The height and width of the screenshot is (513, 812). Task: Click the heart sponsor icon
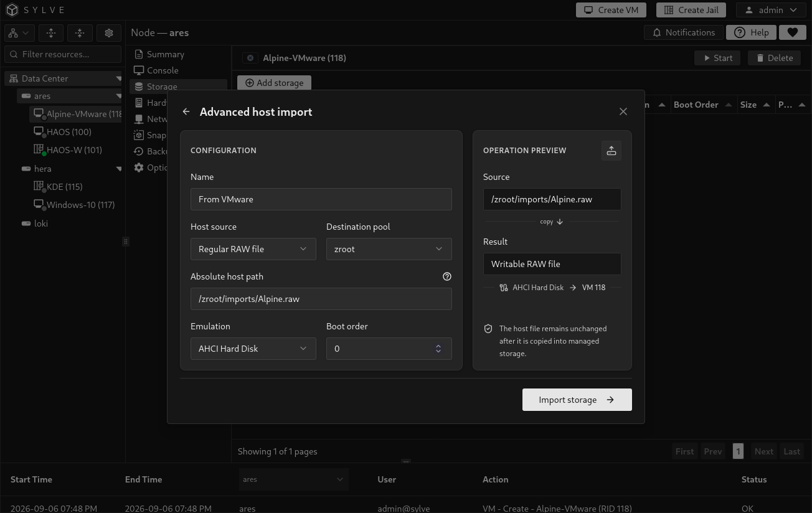tap(792, 32)
